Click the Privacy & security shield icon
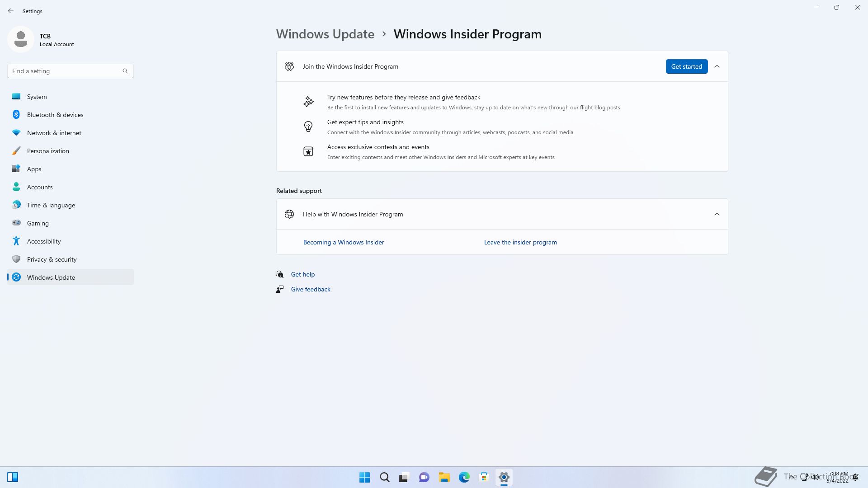This screenshot has height=488, width=868. [x=16, y=259]
